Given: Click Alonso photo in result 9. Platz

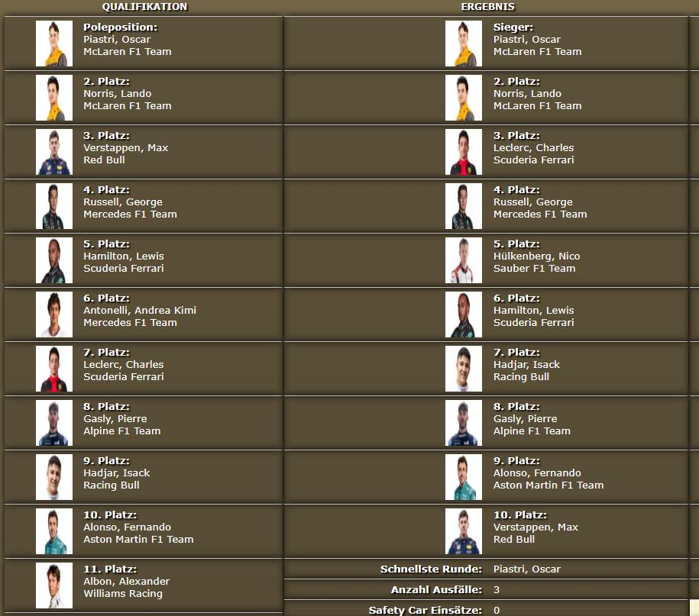Looking at the screenshot, I should tap(464, 477).
